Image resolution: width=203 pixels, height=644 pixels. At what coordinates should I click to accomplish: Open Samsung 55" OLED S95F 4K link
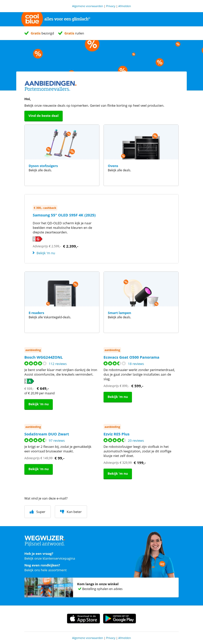point(64,215)
